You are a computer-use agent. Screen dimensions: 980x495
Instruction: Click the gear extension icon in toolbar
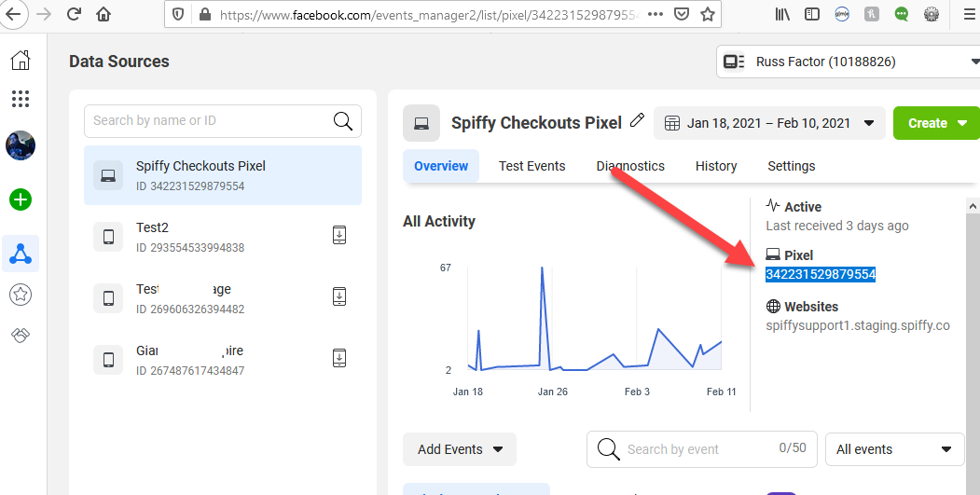tap(932, 14)
